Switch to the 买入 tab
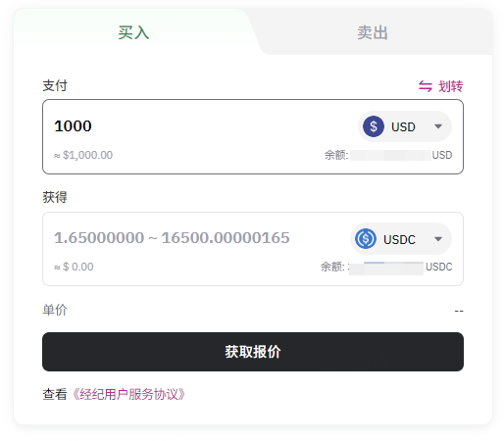 [x=133, y=32]
